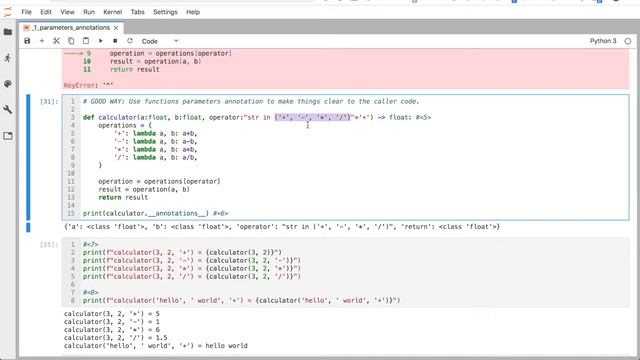
Task: Close the _1_parameters_annotations tab
Action: click(116, 28)
